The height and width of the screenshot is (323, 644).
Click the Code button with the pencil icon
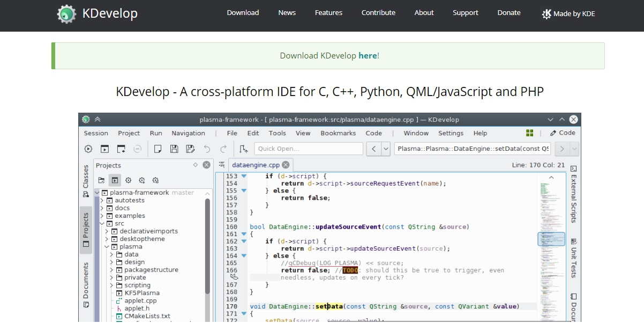563,133
